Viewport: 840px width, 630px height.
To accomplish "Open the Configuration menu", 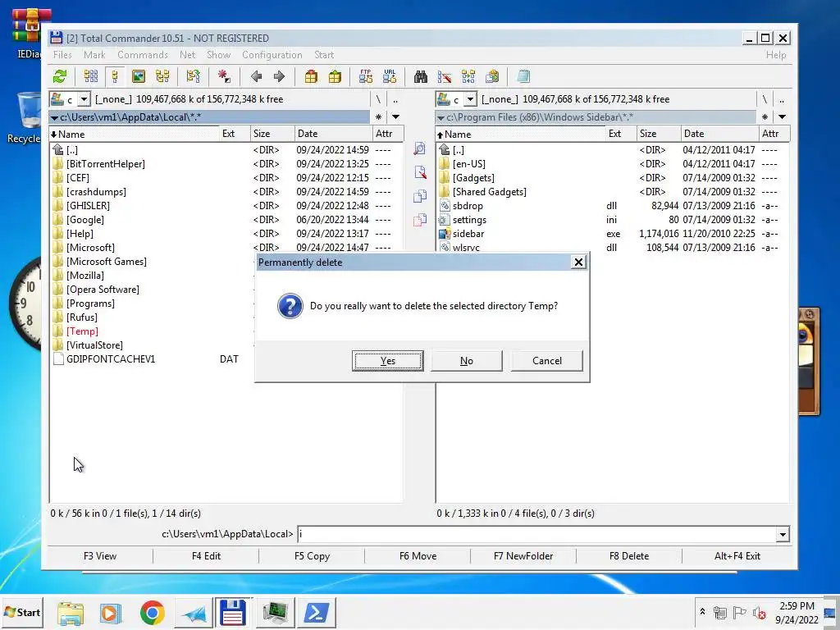I will (272, 55).
